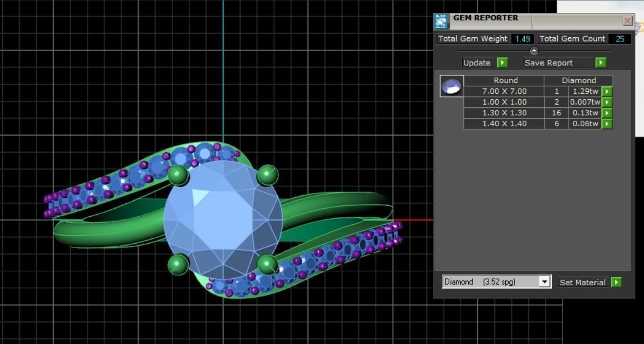Click the Total Gem Count label
Viewport: 644px width, 344px height.
point(572,39)
